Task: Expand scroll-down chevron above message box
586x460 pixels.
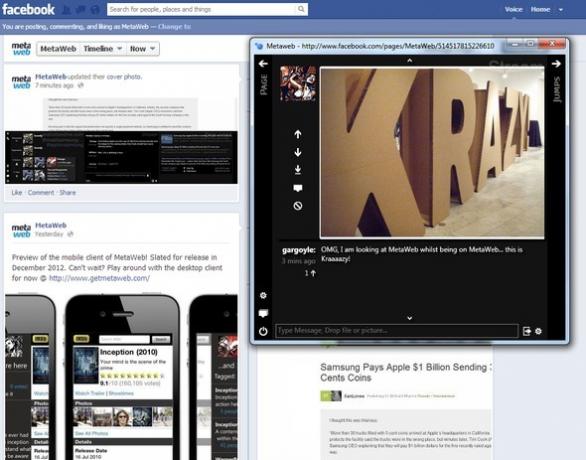Action: [410, 318]
